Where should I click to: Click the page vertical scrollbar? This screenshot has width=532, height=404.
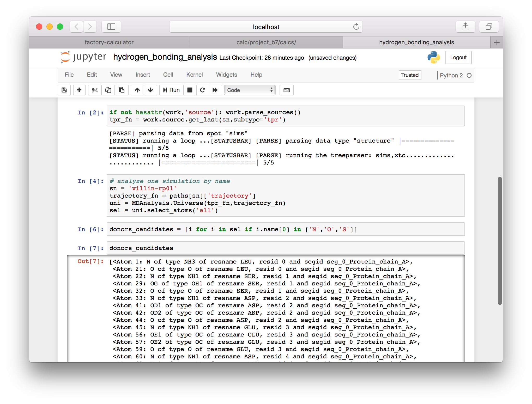click(500, 241)
